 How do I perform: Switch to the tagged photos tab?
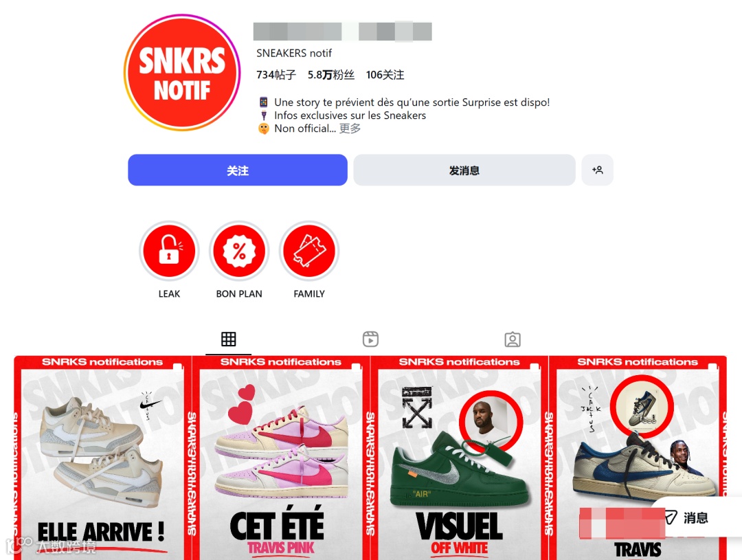[513, 339]
